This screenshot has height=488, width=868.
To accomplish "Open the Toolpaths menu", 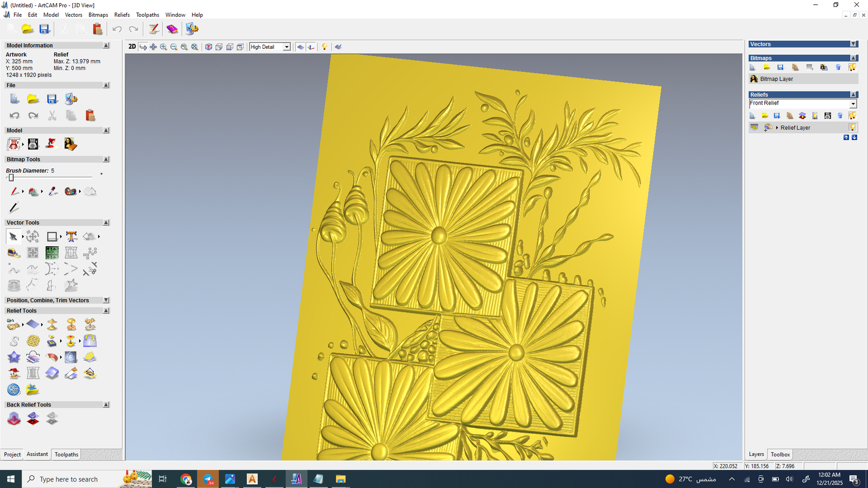I will click(x=147, y=15).
